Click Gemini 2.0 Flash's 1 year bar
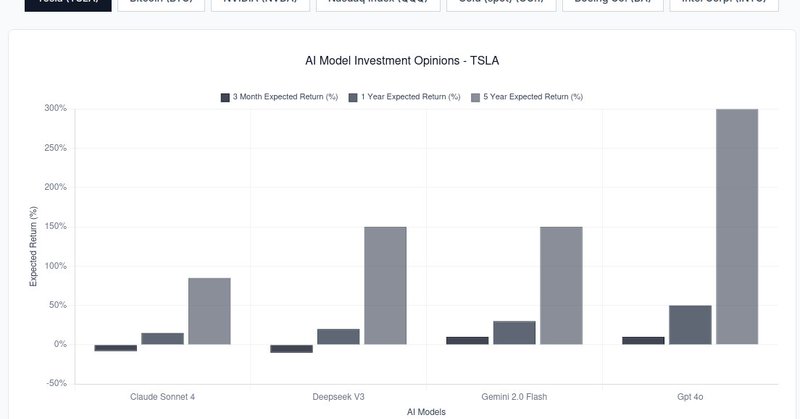The width and height of the screenshot is (800, 419). (514, 333)
